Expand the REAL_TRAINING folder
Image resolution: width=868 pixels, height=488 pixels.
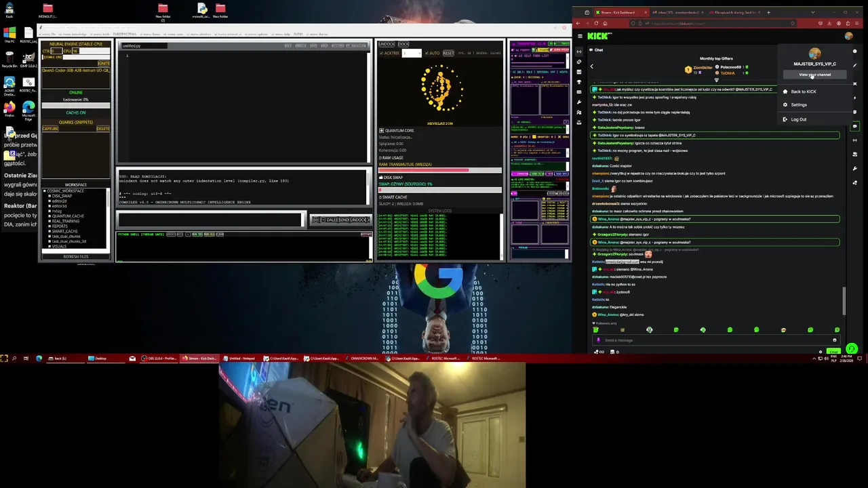click(50, 221)
